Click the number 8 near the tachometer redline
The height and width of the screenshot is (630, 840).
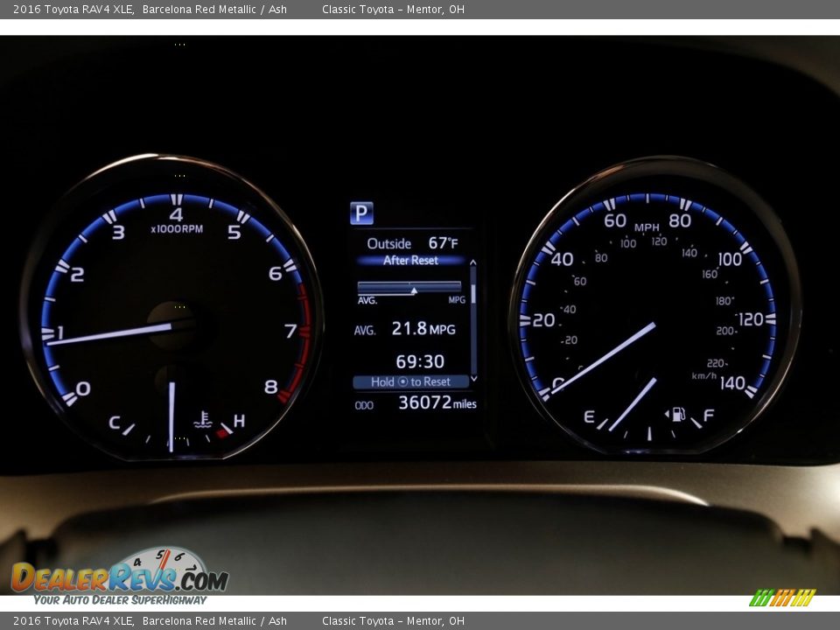click(x=271, y=386)
